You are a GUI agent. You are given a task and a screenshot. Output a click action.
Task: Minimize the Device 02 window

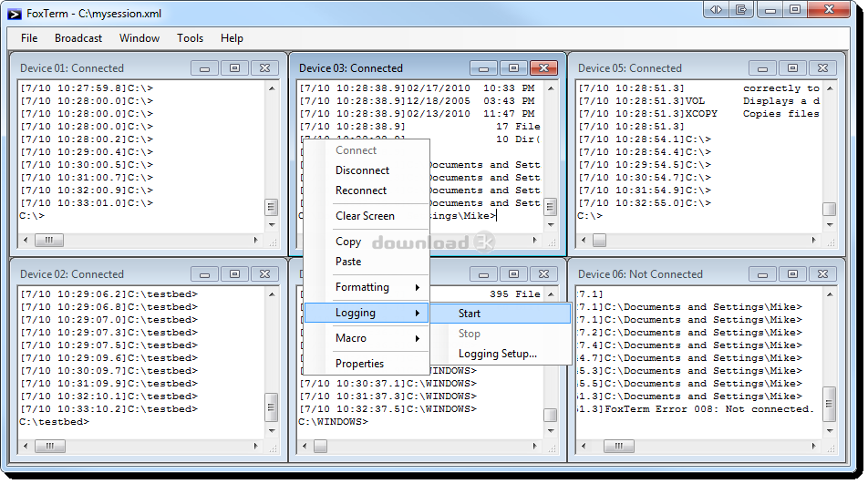[x=205, y=273]
